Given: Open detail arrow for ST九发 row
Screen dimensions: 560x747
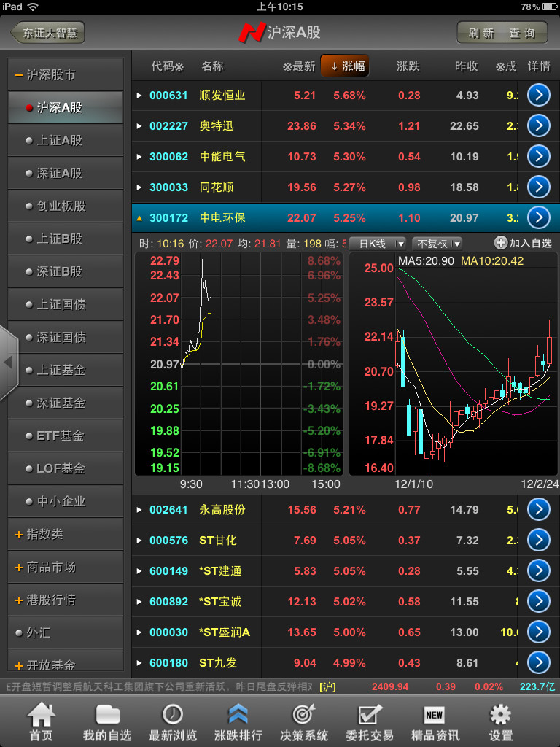Looking at the screenshot, I should click(539, 662).
